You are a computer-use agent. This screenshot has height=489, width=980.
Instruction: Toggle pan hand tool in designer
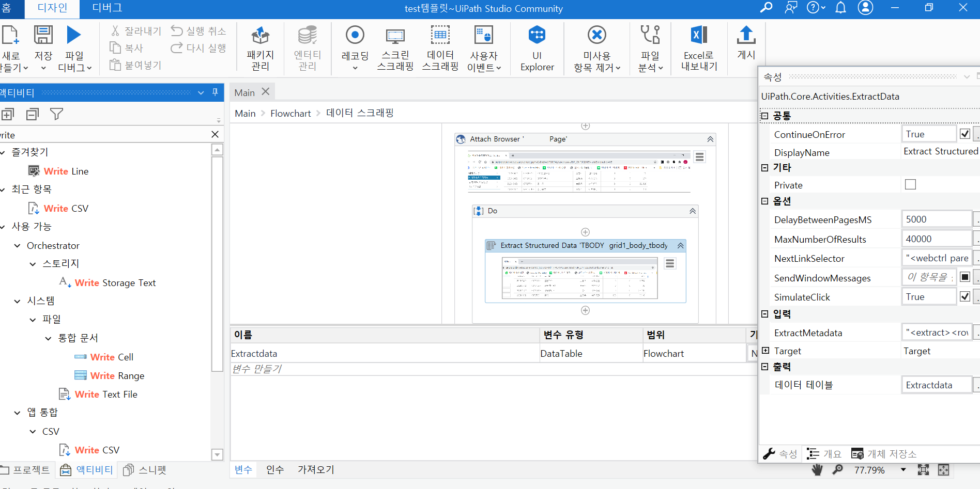coord(817,469)
